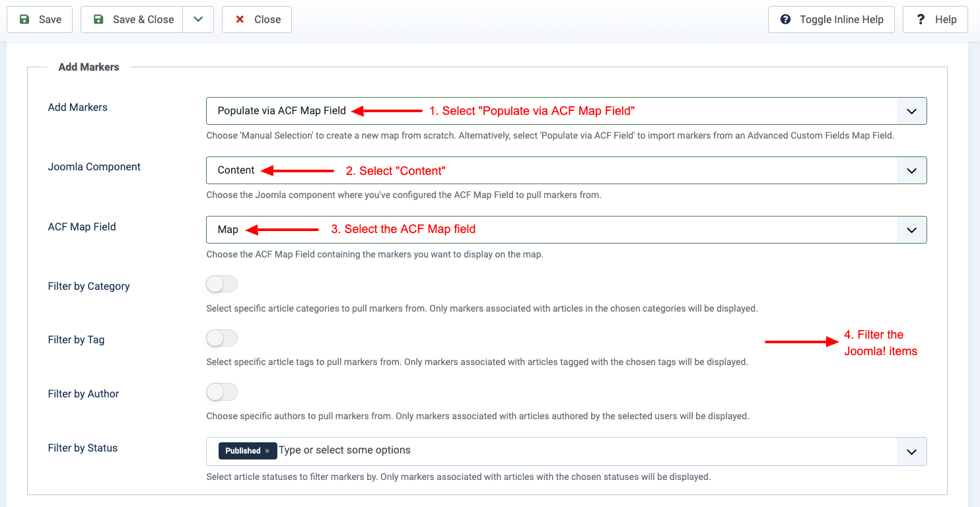Open the Save & Close dropdown arrow
This screenshot has width=980, height=507.
(x=198, y=19)
